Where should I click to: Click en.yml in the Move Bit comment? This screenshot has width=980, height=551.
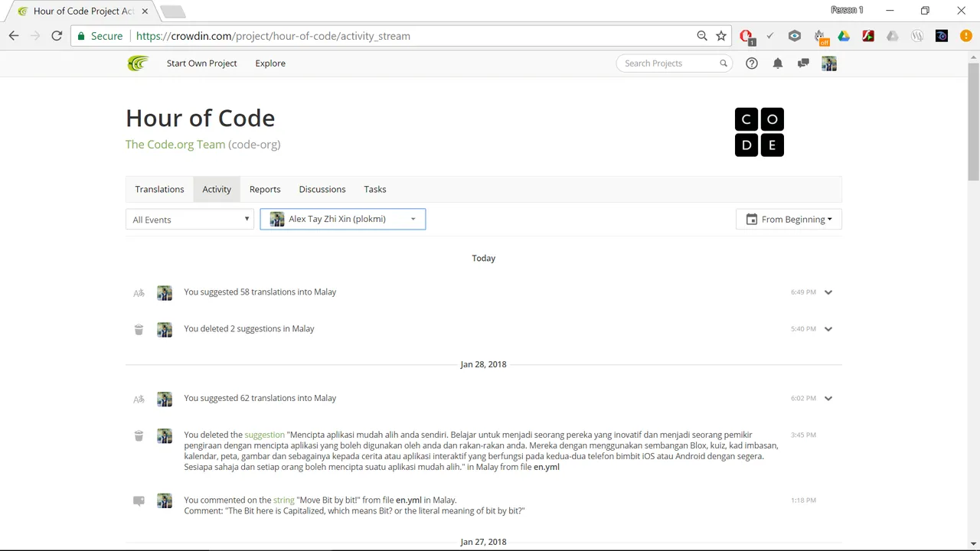coord(409,500)
